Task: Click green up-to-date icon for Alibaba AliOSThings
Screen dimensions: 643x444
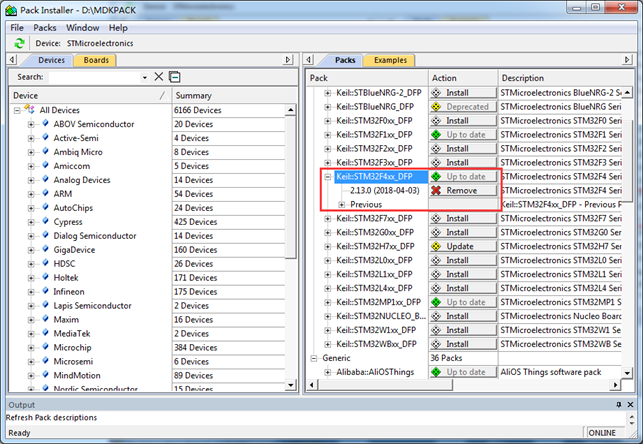Action: pos(436,372)
